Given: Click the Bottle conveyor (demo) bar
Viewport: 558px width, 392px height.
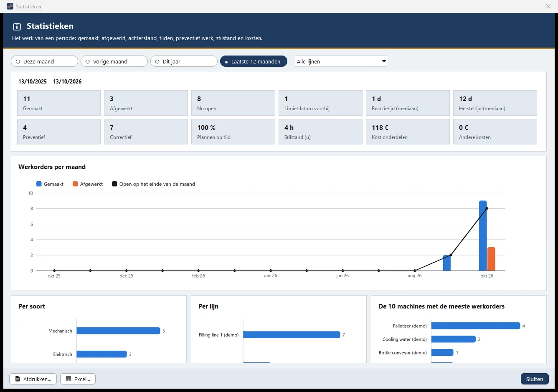Looking at the screenshot, I should tap(442, 352).
